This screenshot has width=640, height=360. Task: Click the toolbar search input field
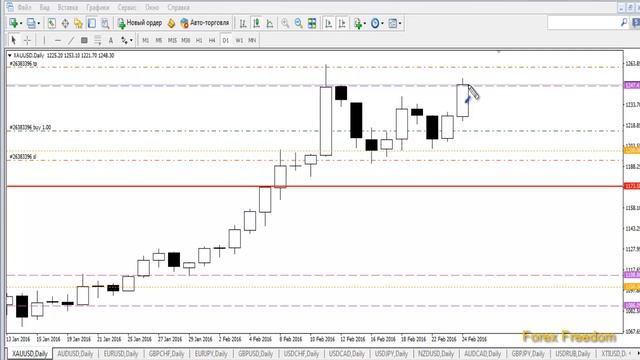pos(583,23)
